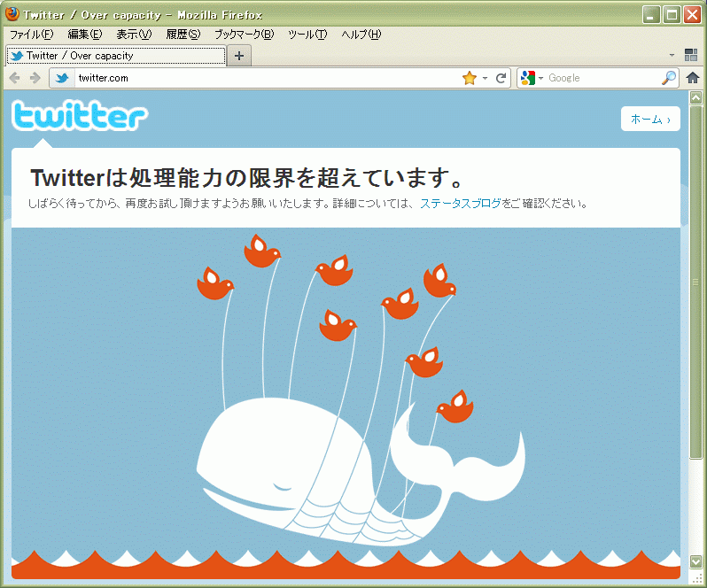Image resolution: width=707 pixels, height=588 pixels.
Task: Open the 表示(V) menu
Action: pos(134,35)
